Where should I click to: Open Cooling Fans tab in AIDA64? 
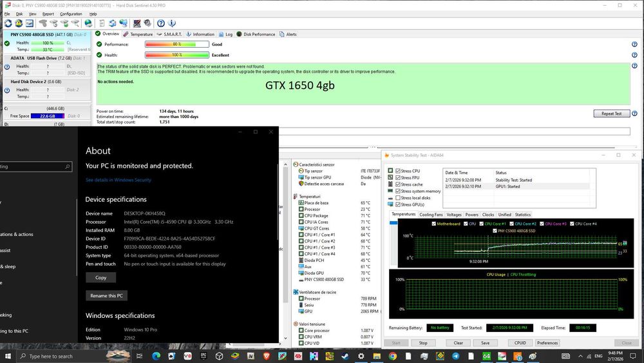point(431,215)
